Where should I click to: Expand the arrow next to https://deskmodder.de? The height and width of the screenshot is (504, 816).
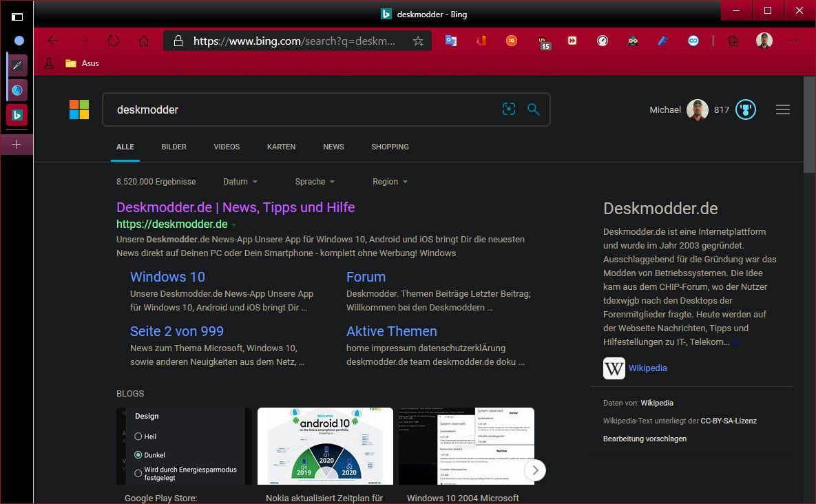click(234, 224)
